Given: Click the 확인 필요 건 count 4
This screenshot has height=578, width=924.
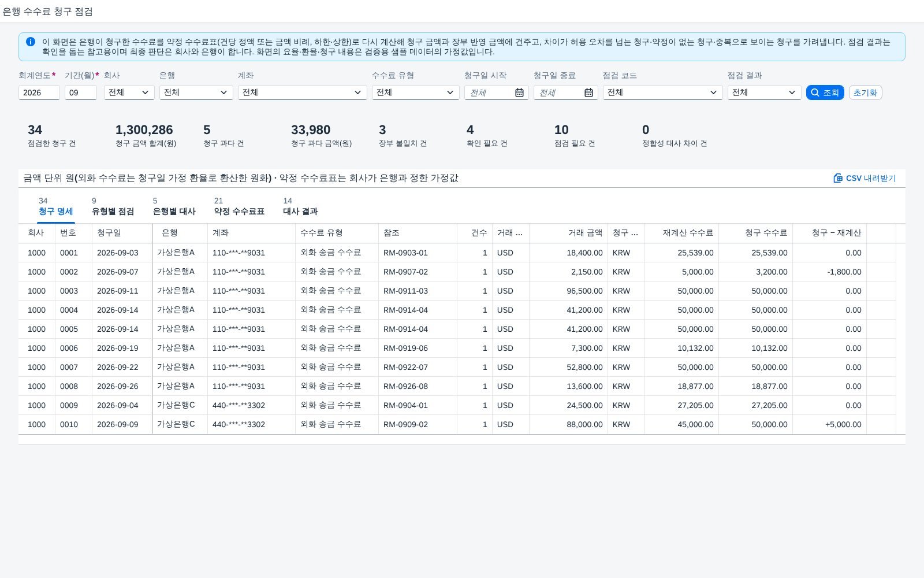Looking at the screenshot, I should tap(470, 130).
